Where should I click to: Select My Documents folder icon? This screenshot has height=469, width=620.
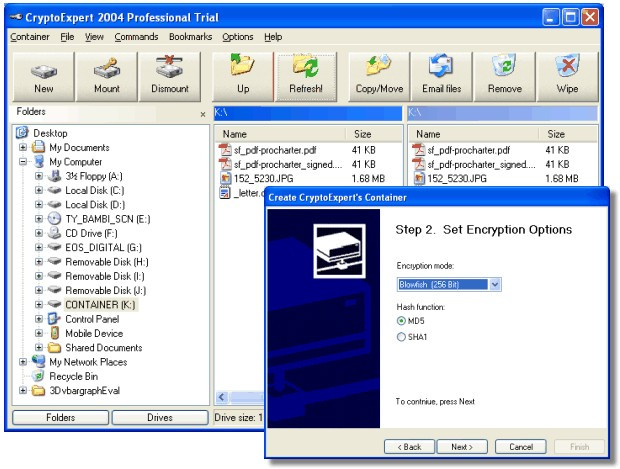(x=38, y=147)
